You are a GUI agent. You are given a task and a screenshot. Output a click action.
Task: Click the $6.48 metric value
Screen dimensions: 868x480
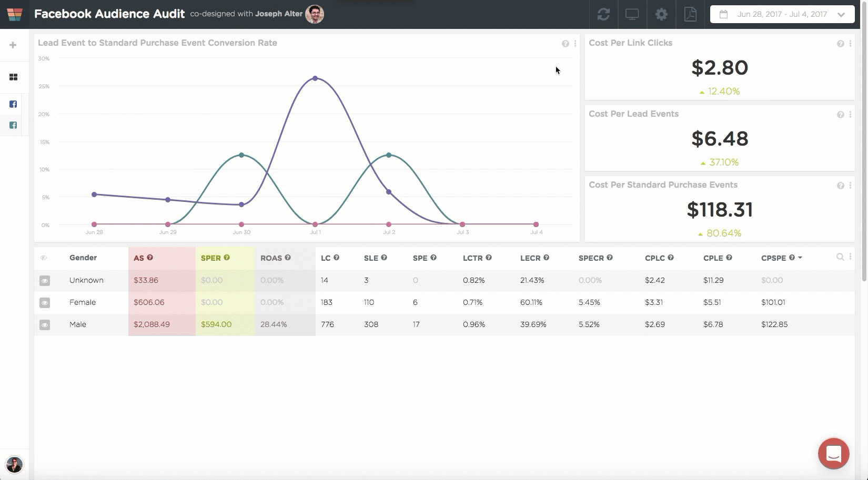(x=720, y=139)
